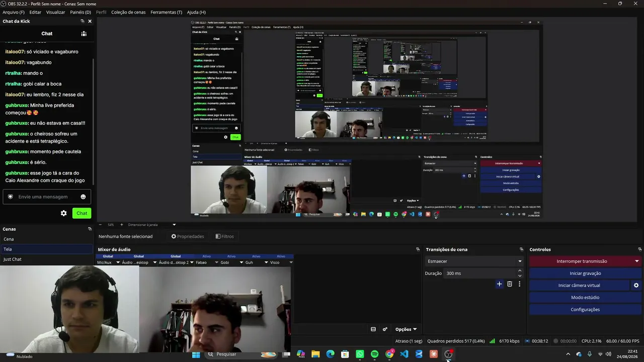Click Interromper transmissão
Image resolution: width=644 pixels, height=362 pixels.
click(x=582, y=261)
